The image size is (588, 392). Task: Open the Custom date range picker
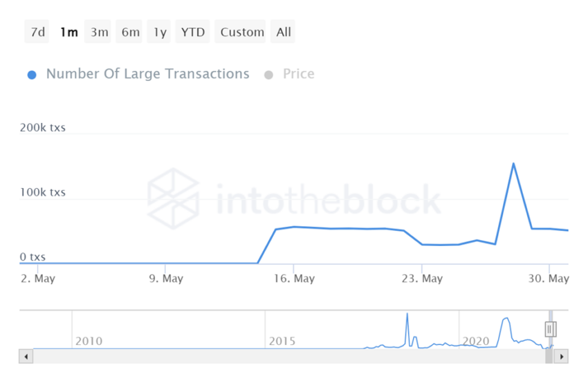[x=242, y=32]
